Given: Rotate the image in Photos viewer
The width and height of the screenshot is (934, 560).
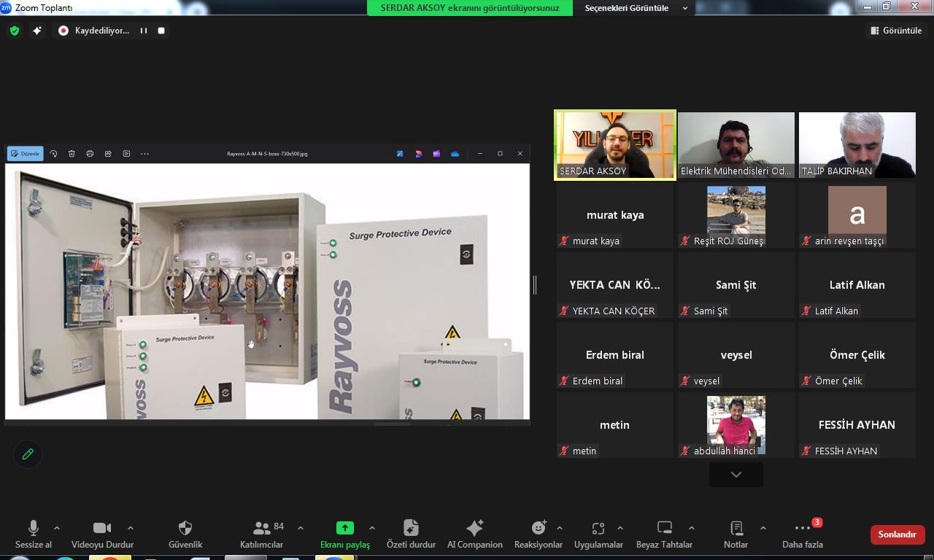Looking at the screenshot, I should point(53,154).
